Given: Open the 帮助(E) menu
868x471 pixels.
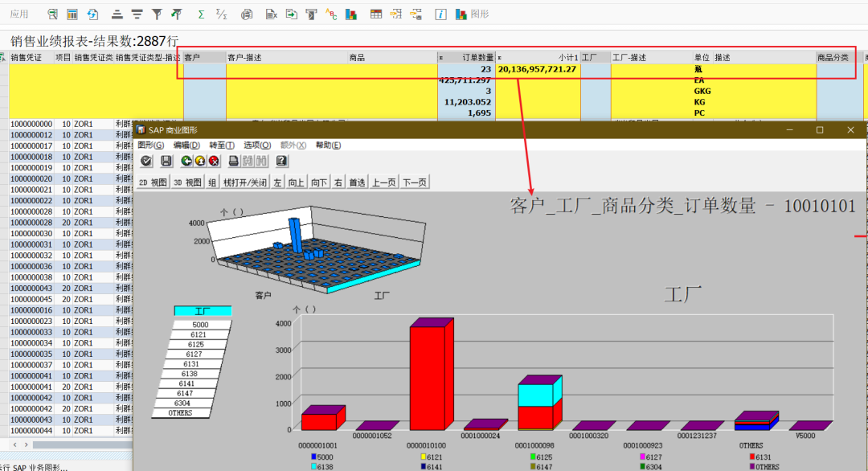Looking at the screenshot, I should pos(328,145).
